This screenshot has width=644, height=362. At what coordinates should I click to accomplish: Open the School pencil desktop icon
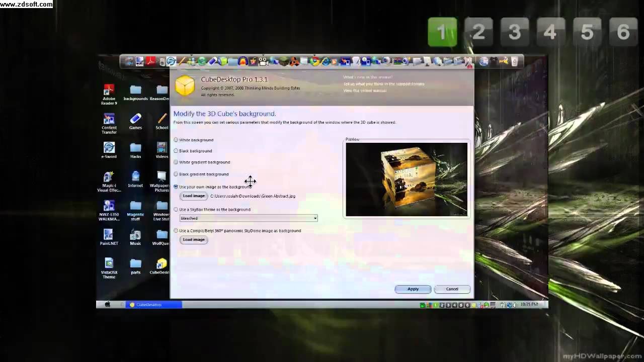162,122
